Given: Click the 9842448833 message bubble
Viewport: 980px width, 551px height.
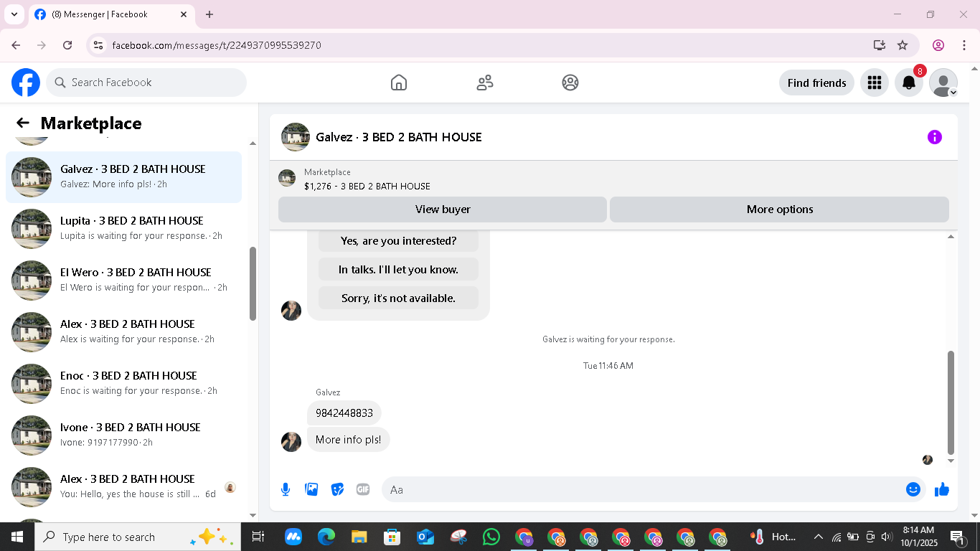Looking at the screenshot, I should pos(344,413).
